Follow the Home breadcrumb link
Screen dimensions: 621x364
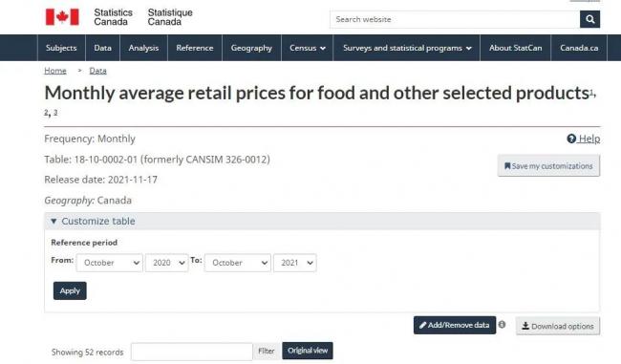pyautogui.click(x=55, y=71)
